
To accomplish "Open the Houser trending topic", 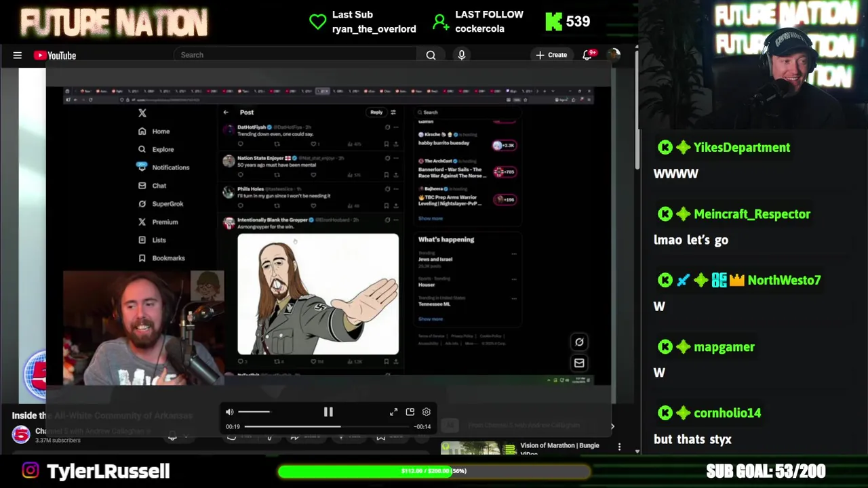I will pyautogui.click(x=427, y=285).
